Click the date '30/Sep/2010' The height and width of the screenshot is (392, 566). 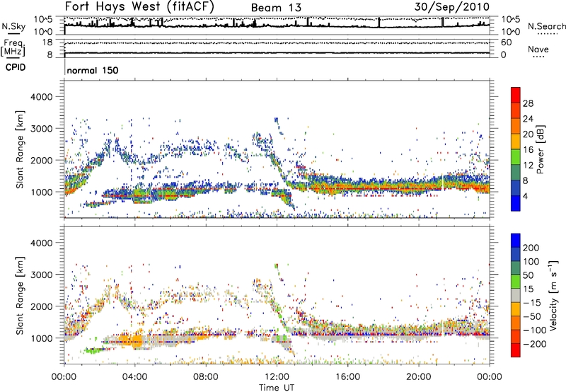451,7
